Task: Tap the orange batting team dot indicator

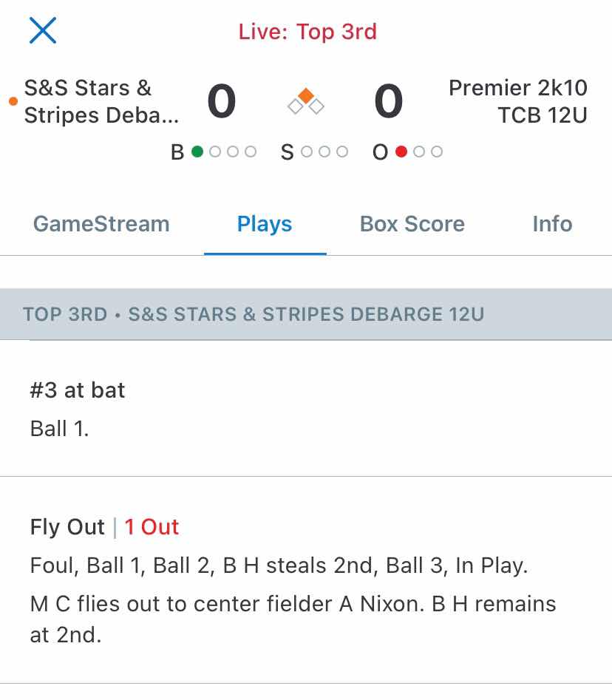Action: 13,101
